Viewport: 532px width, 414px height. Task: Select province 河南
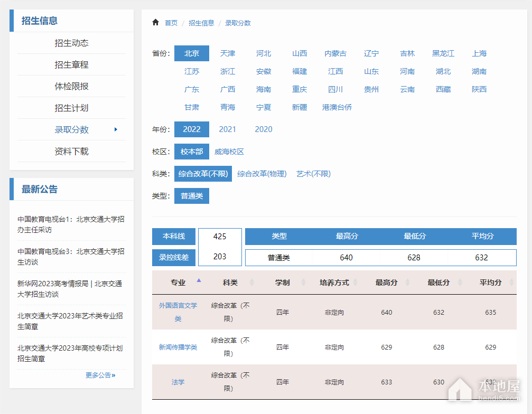(x=407, y=71)
